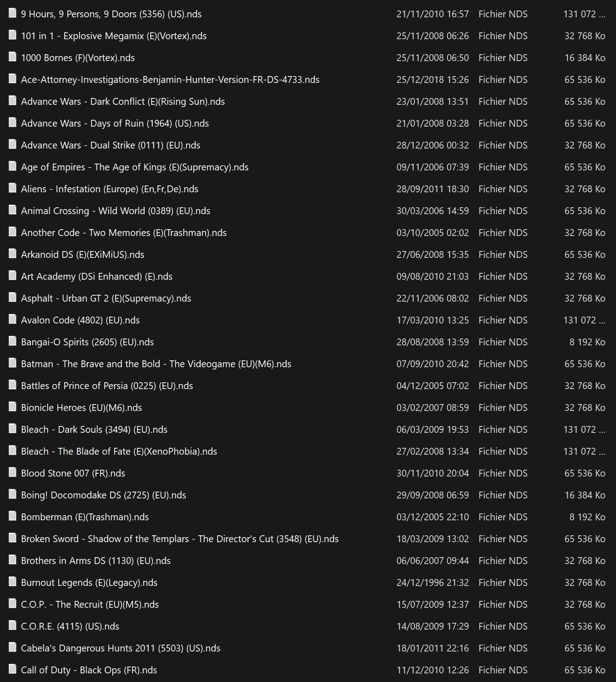
Task: Click the Broken Sword Director's Cut file icon
Action: [x=12, y=538]
